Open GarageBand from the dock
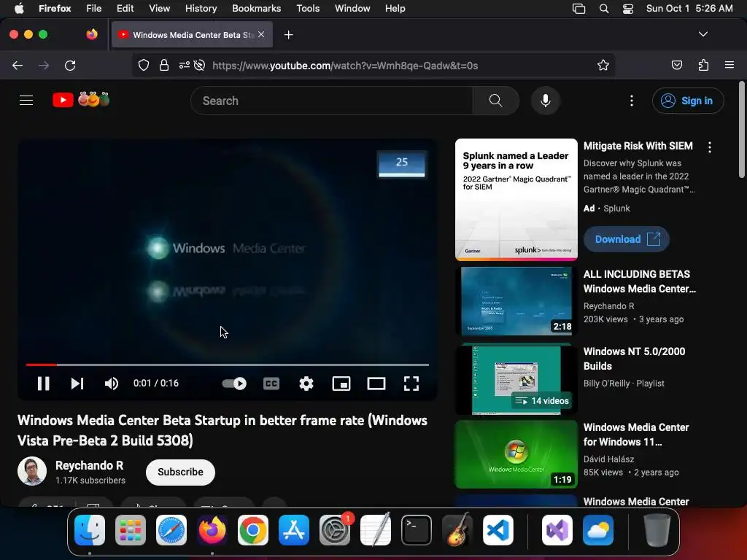 click(x=457, y=530)
